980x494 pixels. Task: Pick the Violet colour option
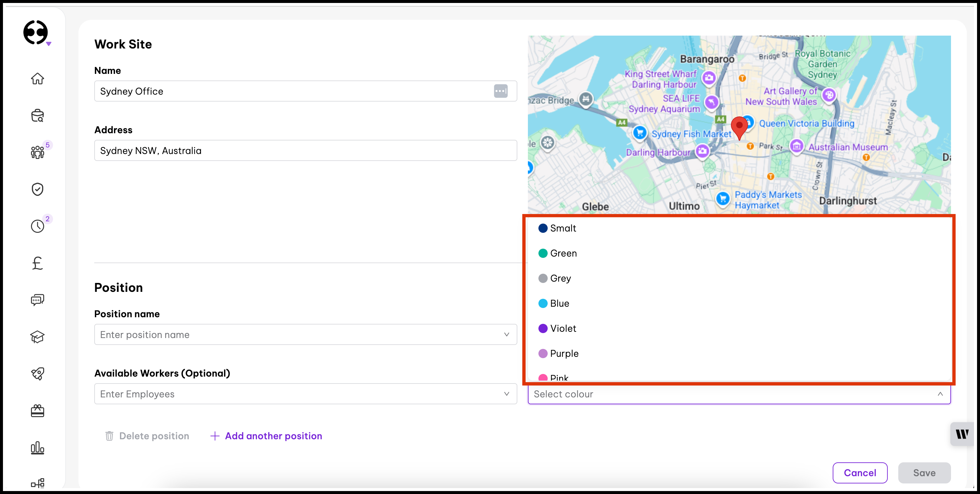coord(563,328)
